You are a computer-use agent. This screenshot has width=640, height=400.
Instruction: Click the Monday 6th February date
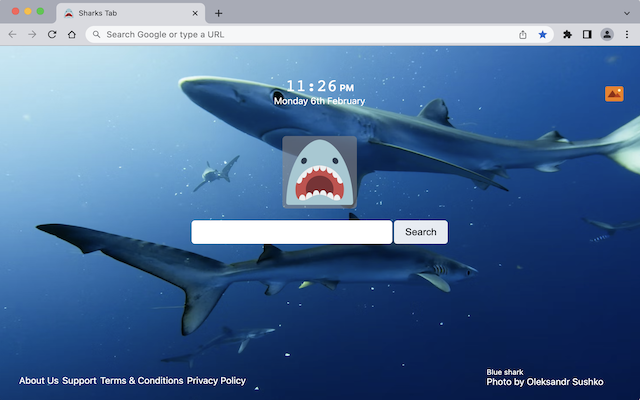pos(320,101)
